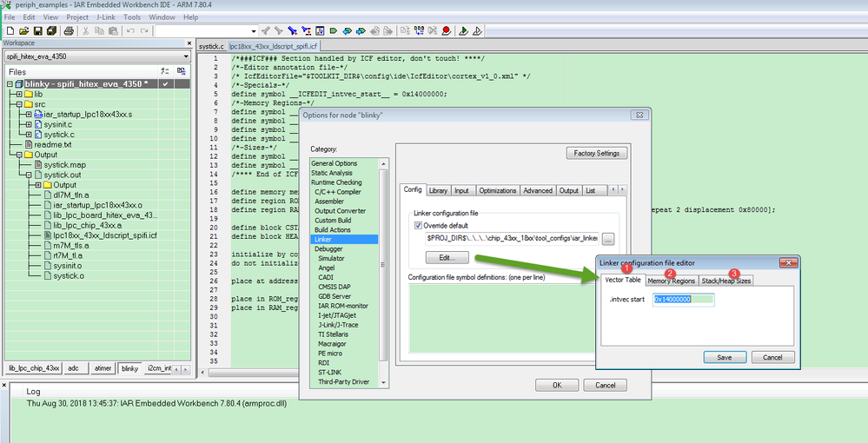Click the Undo arrow icon
The height and width of the screenshot is (443, 868).
130,31
